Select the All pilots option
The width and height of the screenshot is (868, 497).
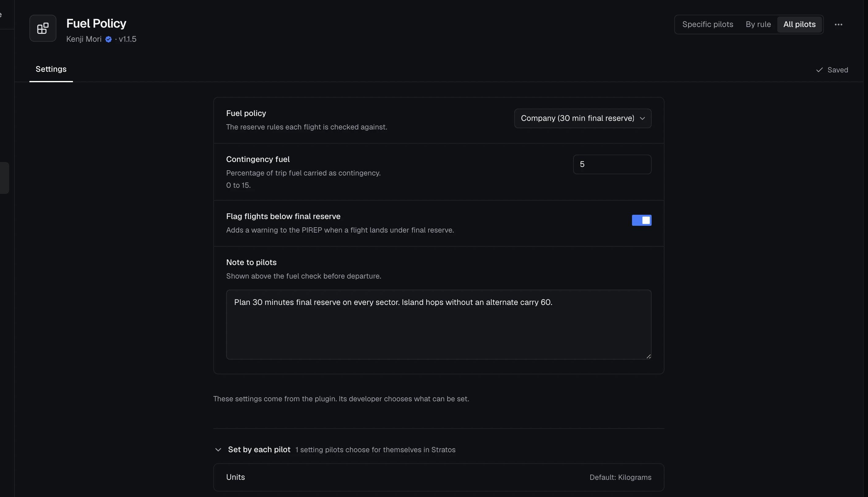click(799, 25)
